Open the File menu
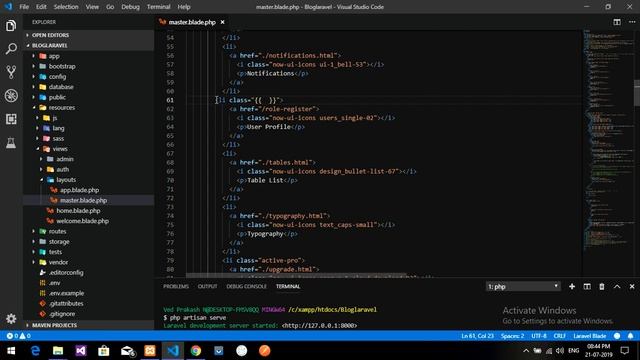Image resolution: width=640 pixels, height=360 pixels. tap(24, 7)
